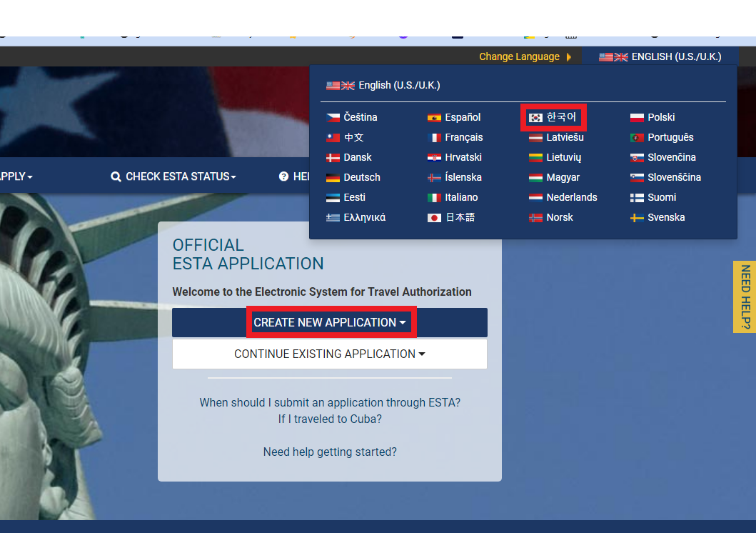Viewport: 756px width, 533px height.
Task: Open 'When should I submit' link
Action: pos(330,403)
